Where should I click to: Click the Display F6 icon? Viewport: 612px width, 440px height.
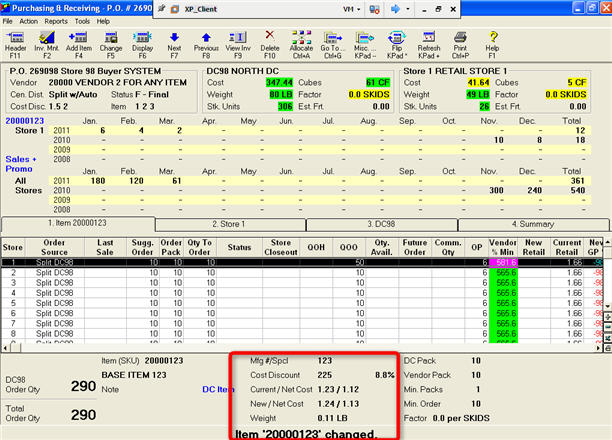coord(142,41)
